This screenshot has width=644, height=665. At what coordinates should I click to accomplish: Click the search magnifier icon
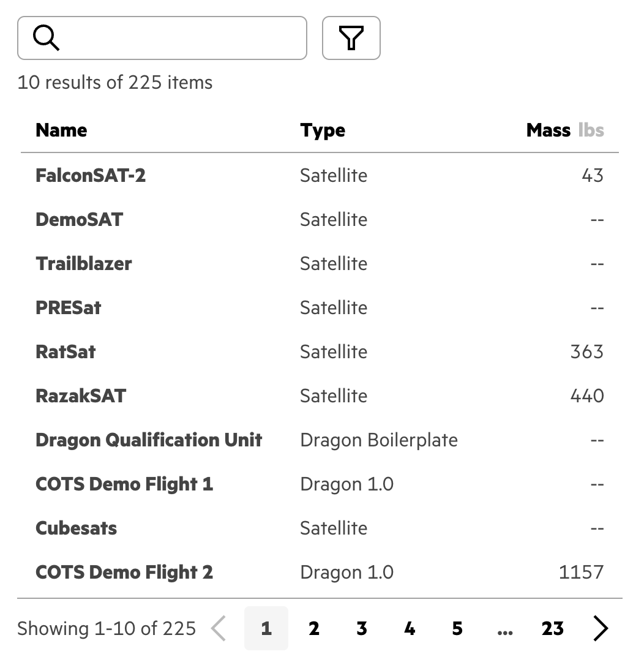[47, 39]
